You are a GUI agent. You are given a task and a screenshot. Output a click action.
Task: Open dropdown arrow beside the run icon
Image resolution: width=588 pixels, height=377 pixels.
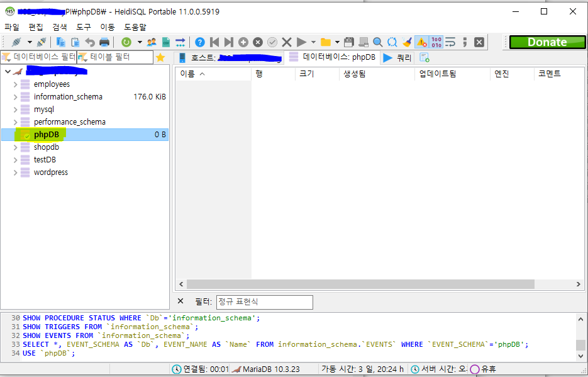coord(314,42)
